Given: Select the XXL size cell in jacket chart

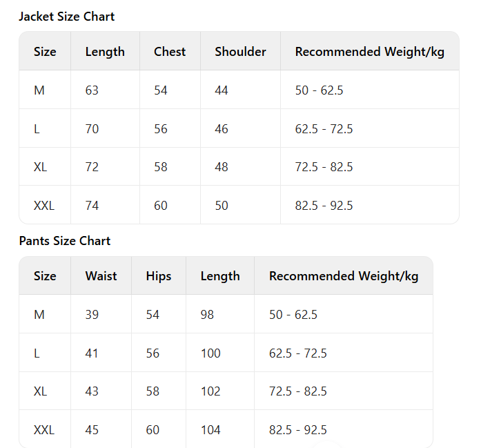Looking at the screenshot, I should click(x=44, y=206).
